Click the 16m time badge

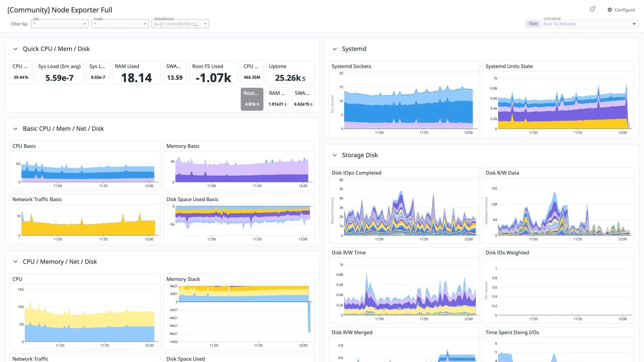click(x=533, y=24)
